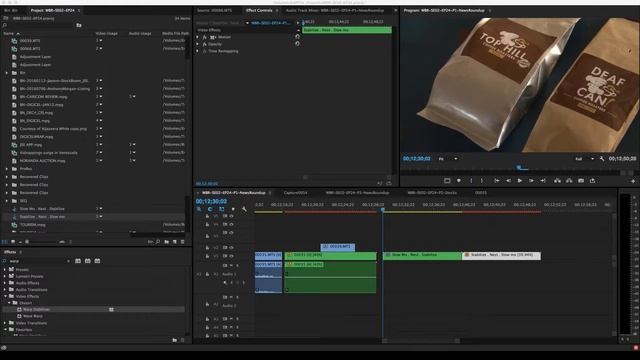Open Find icon in Project panel
The width and height of the screenshot is (640, 360).
coord(158,242)
